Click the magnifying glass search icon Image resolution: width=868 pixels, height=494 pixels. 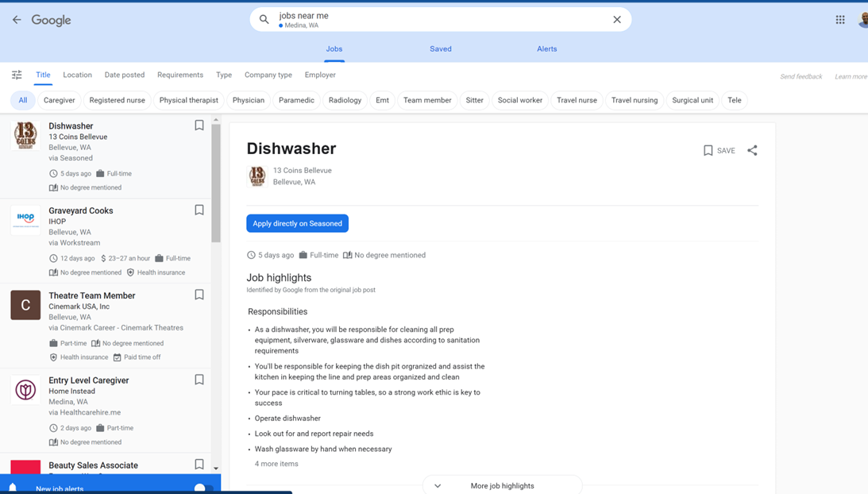pos(264,20)
